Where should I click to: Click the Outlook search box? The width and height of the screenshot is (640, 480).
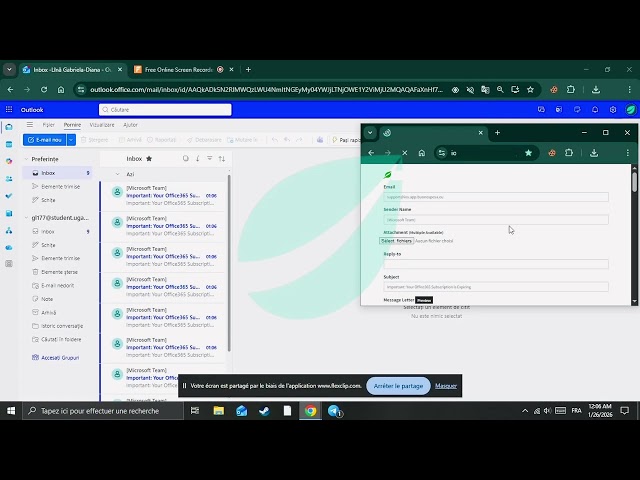(x=165, y=109)
